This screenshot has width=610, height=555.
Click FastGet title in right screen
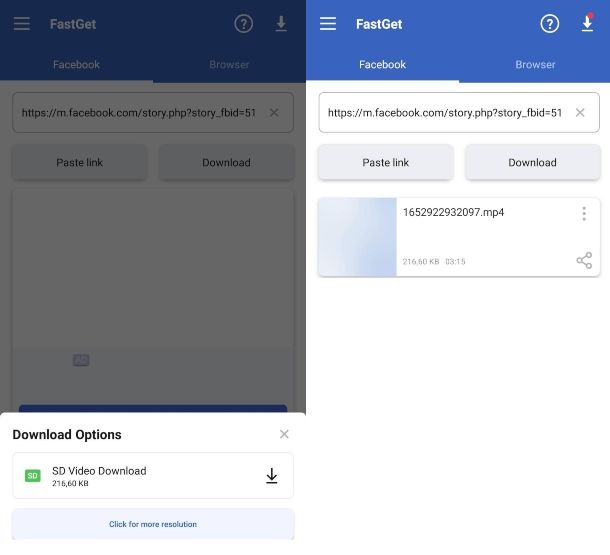[379, 24]
